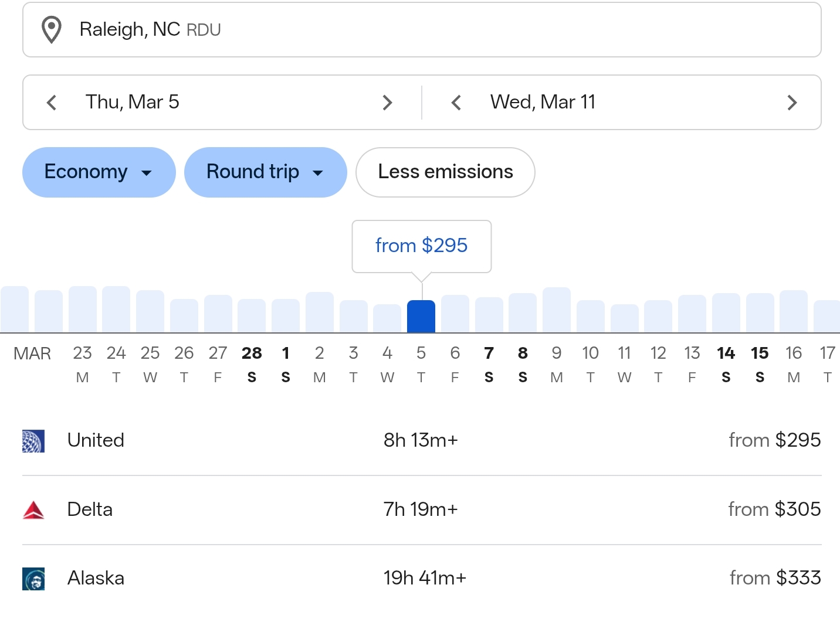Click the location pin icon
The height and width of the screenshot is (622, 840).
tap(52, 30)
